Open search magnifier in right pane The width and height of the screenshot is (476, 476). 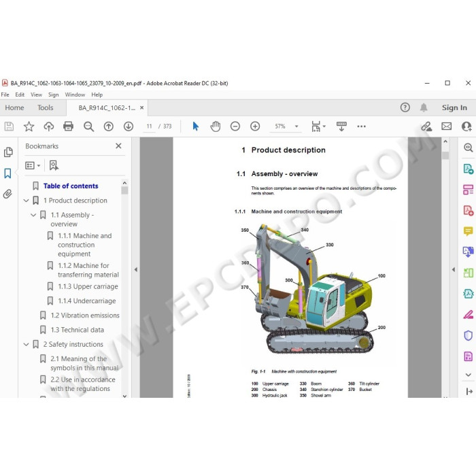(468, 148)
